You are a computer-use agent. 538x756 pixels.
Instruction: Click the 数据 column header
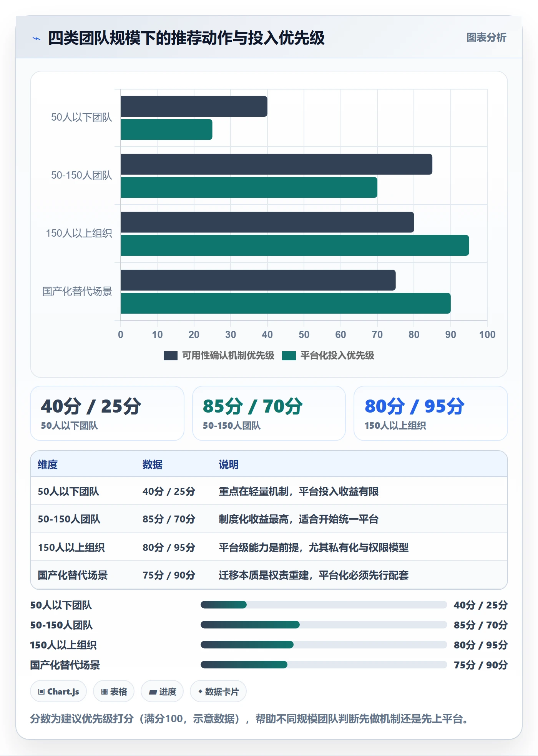(153, 464)
